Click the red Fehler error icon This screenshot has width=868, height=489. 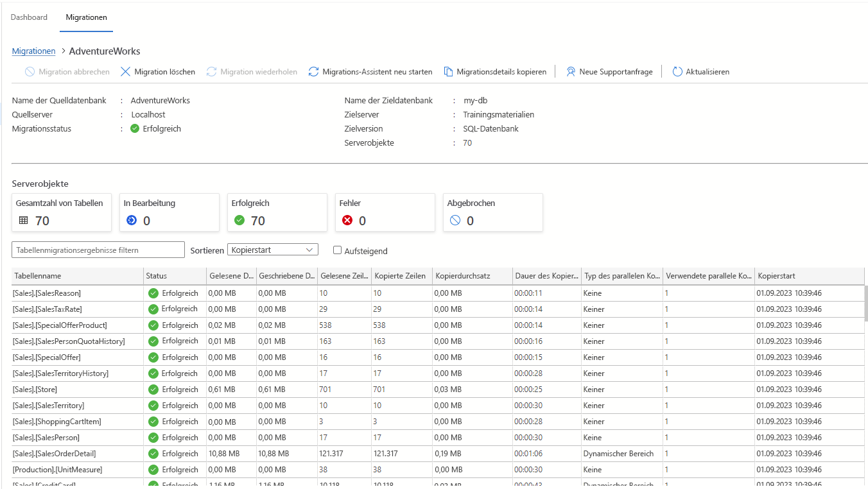click(346, 219)
